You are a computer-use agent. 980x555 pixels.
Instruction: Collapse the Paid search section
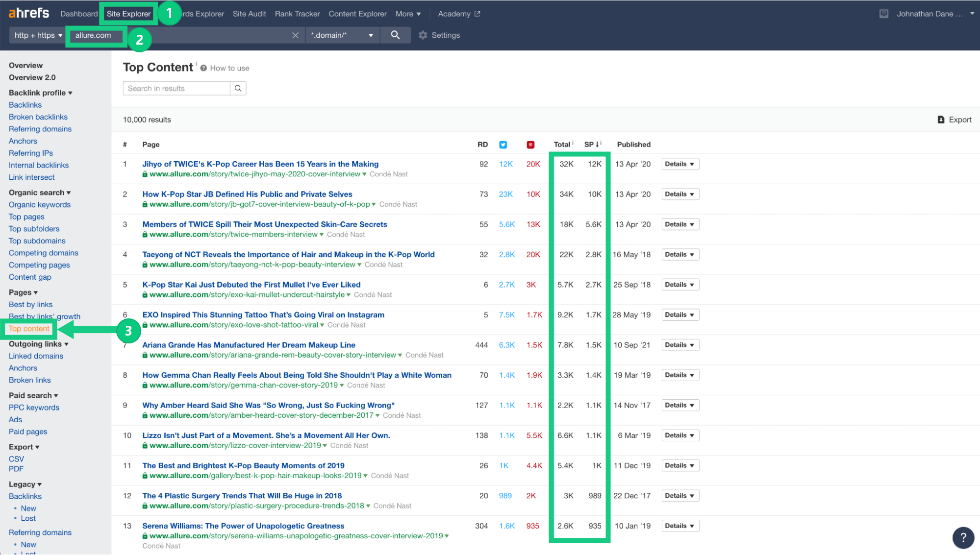coord(33,395)
